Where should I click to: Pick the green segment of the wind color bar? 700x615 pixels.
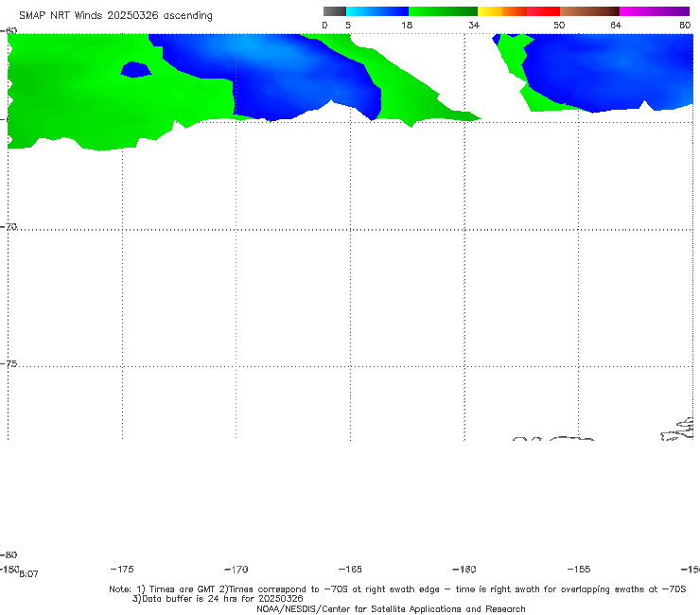click(443, 11)
